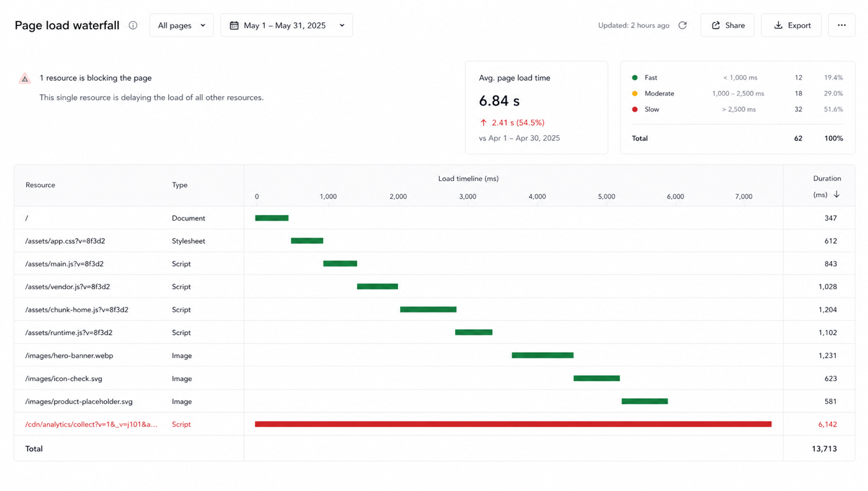Expand the May 1 – May 31, 2025 date range

pos(286,25)
